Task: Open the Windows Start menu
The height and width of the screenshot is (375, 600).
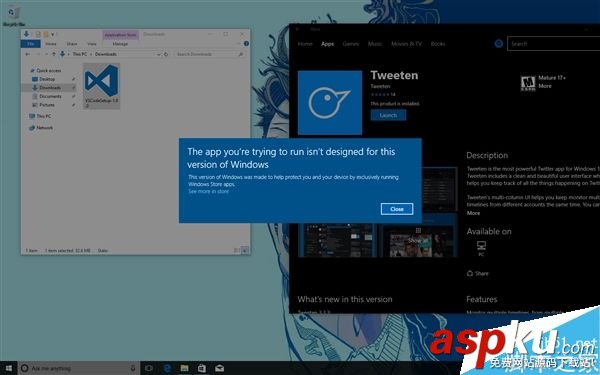Action: point(8,368)
